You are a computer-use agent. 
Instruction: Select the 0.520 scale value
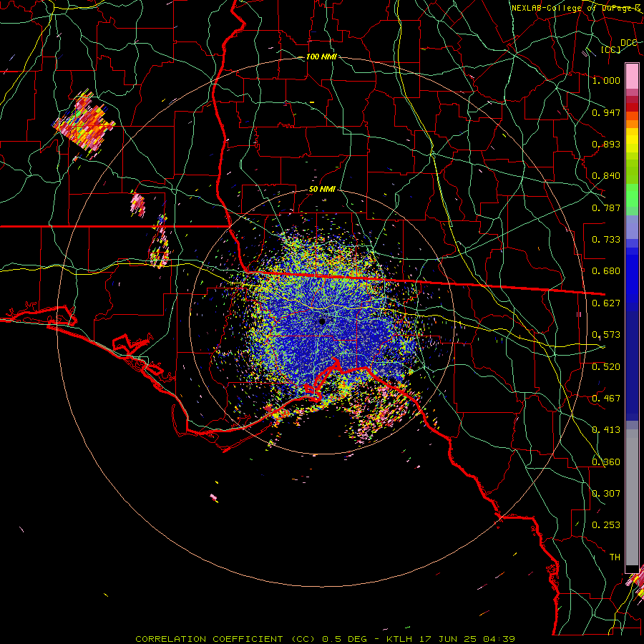[606, 367]
